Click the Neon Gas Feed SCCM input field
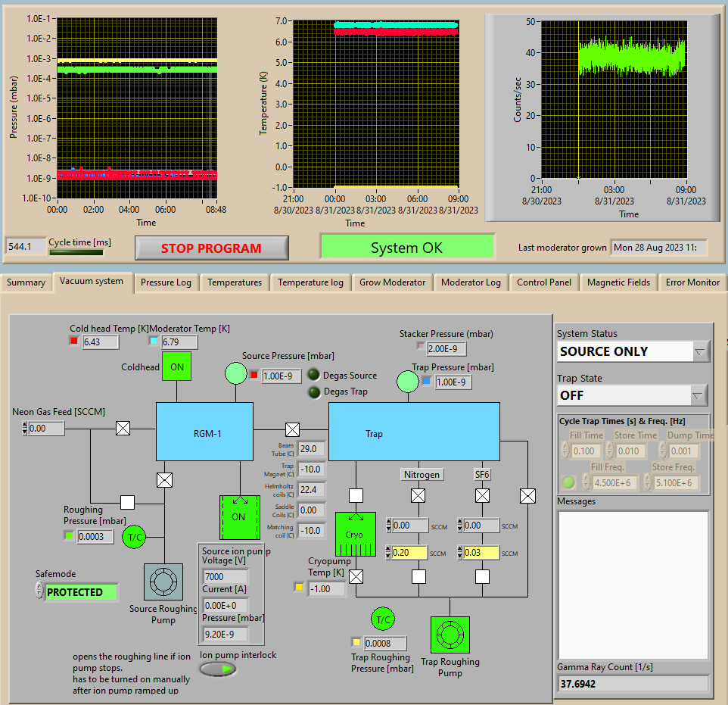 pos(47,429)
